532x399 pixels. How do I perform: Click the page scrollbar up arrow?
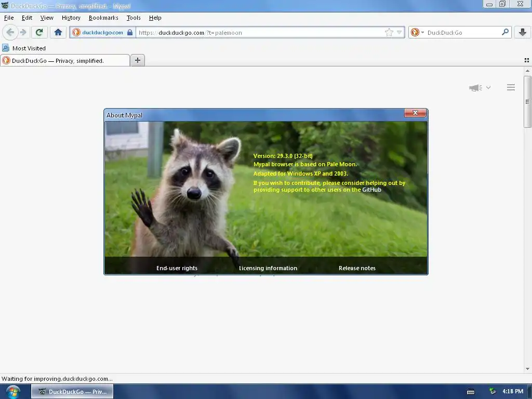tap(527, 71)
